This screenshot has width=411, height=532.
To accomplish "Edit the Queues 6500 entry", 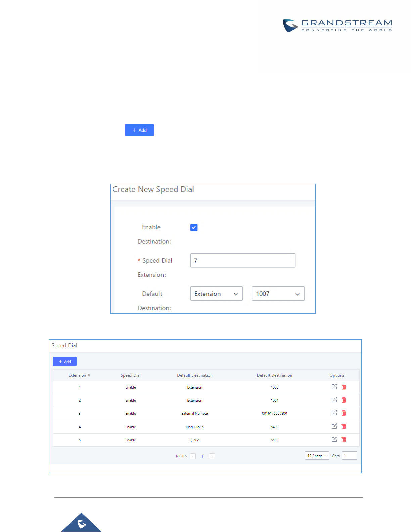I will tap(334, 439).
